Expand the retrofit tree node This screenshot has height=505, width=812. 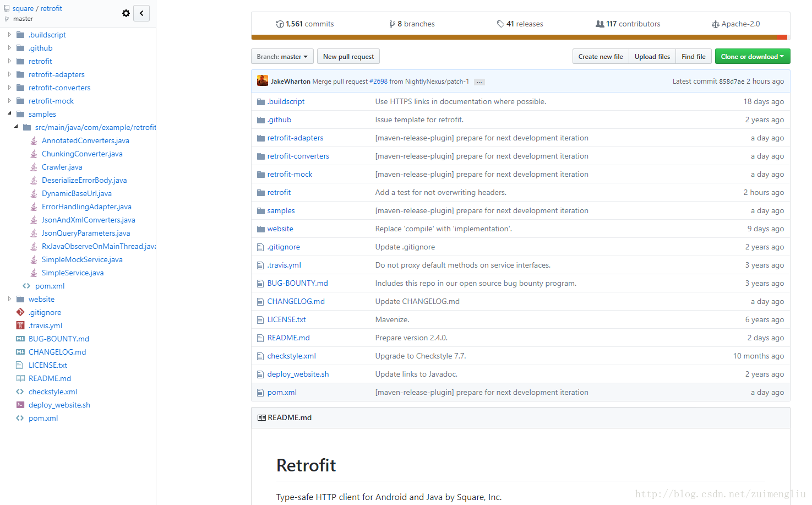9,61
